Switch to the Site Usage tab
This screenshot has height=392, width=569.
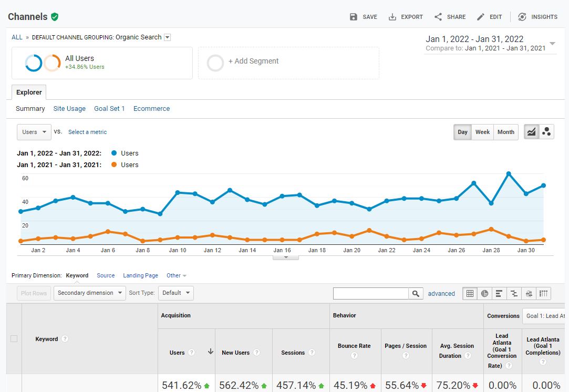pos(69,109)
